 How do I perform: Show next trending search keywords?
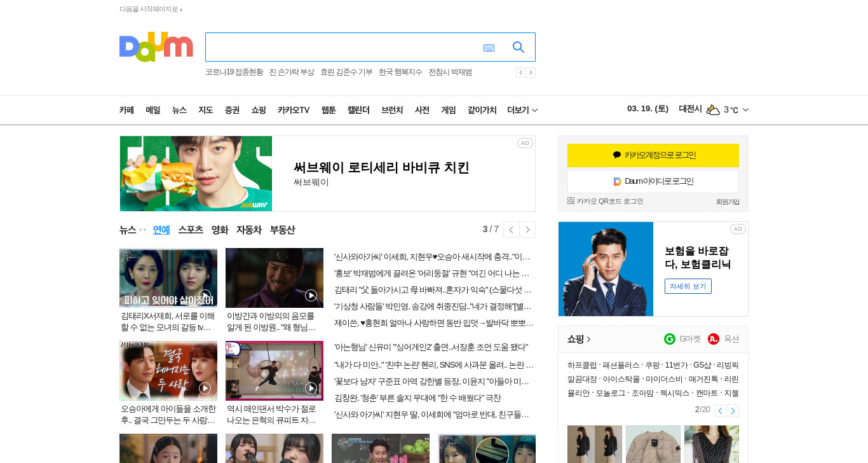pos(531,73)
